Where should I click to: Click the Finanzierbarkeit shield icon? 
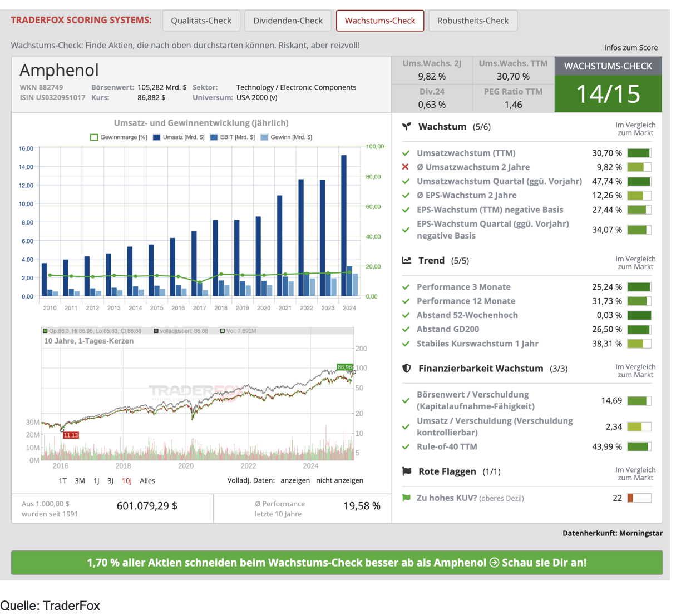407,369
